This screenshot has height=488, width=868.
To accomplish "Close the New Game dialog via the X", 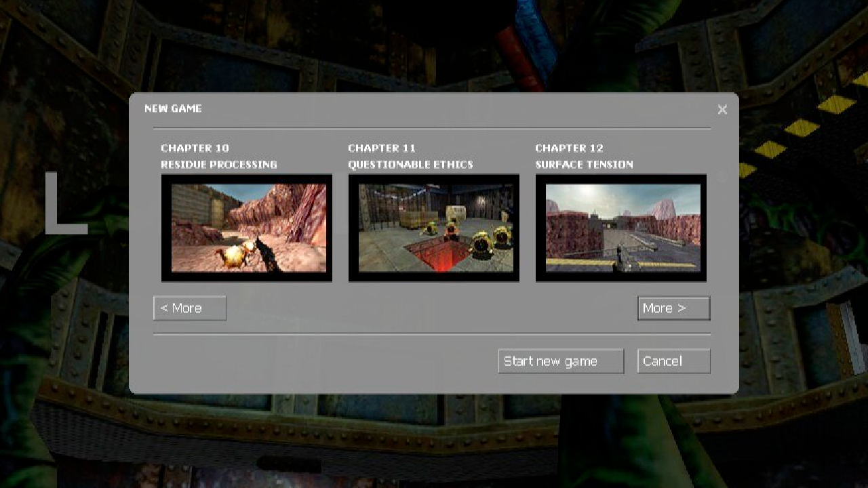I will pos(722,109).
